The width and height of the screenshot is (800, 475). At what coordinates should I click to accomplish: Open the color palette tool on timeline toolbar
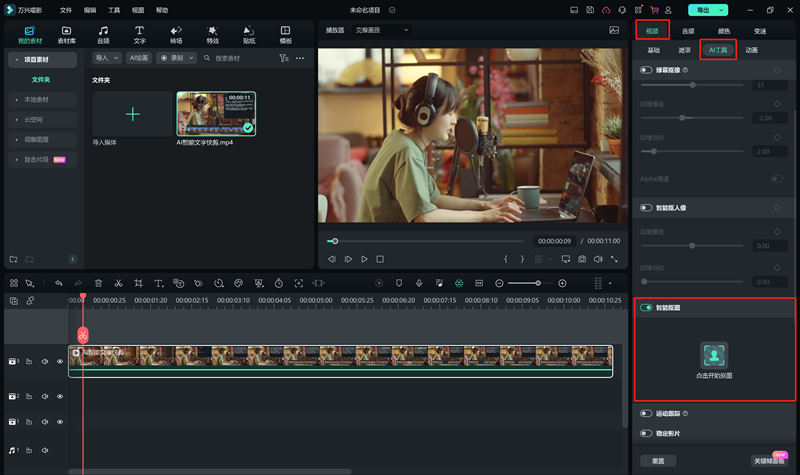click(238, 283)
